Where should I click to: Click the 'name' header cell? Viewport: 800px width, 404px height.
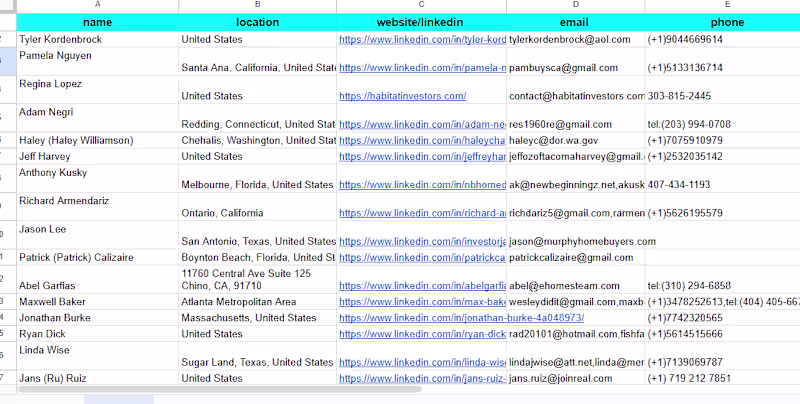pyautogui.click(x=97, y=22)
